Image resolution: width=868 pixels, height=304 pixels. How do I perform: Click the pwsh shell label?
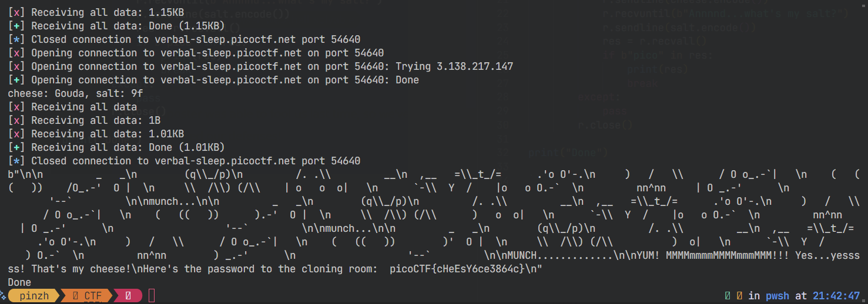[x=776, y=296]
